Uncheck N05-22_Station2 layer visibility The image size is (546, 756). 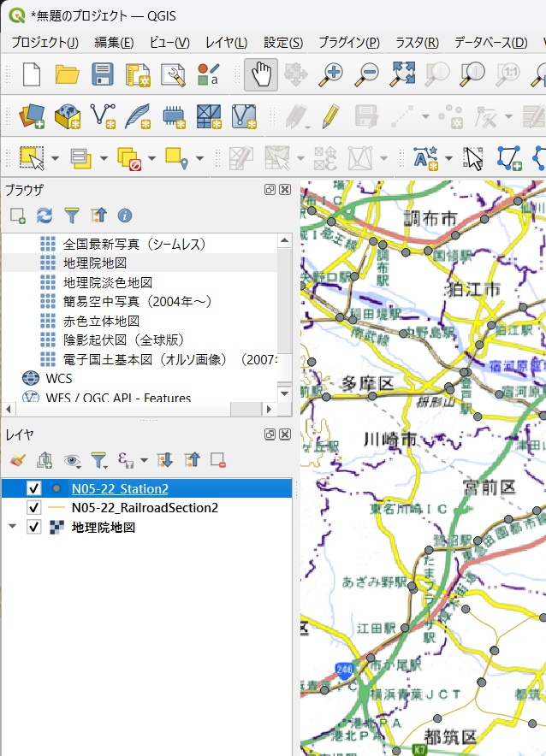tap(33, 488)
